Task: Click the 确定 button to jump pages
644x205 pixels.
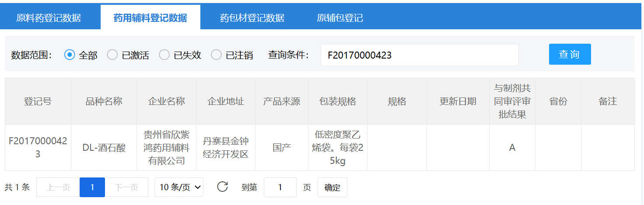Action: [x=332, y=188]
